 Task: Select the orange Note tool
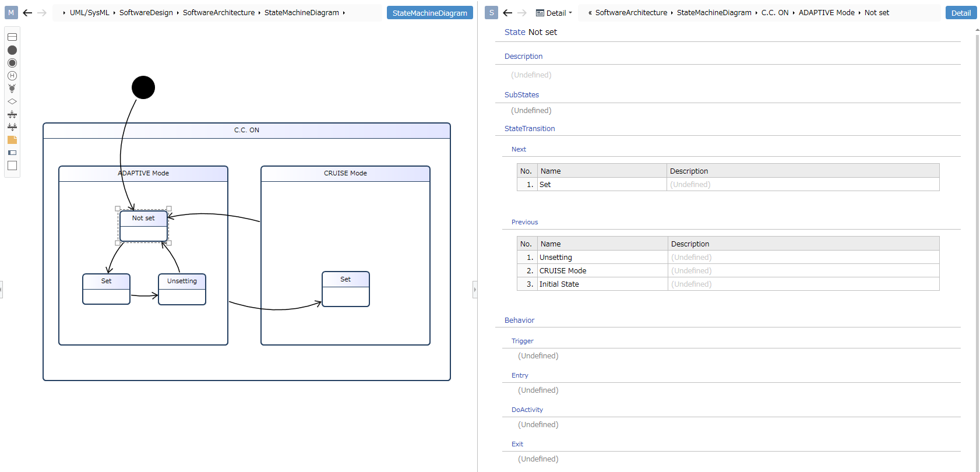[x=12, y=140]
